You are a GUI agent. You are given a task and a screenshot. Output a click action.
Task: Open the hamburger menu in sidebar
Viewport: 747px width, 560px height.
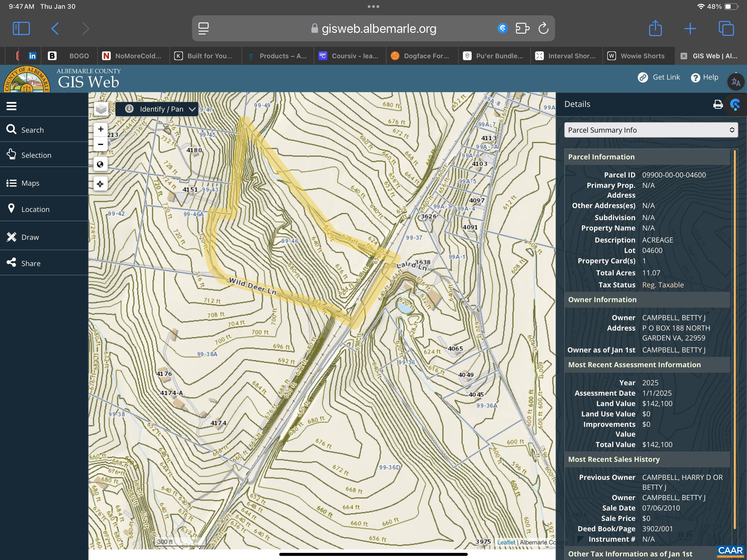(11, 106)
